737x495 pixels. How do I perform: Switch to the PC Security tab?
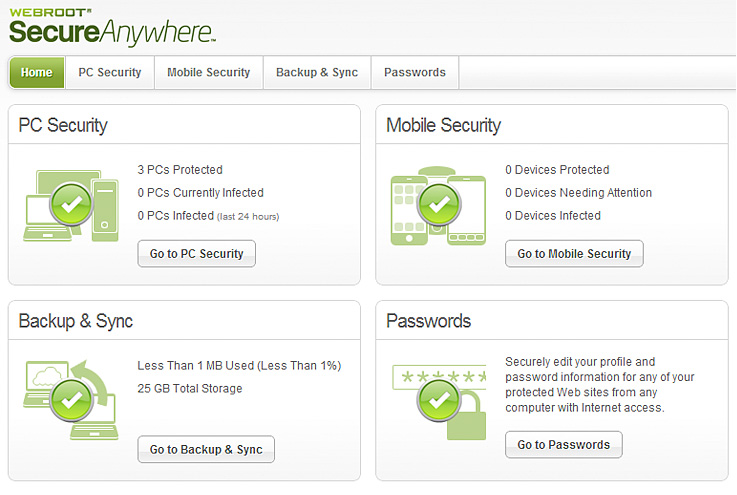click(110, 72)
